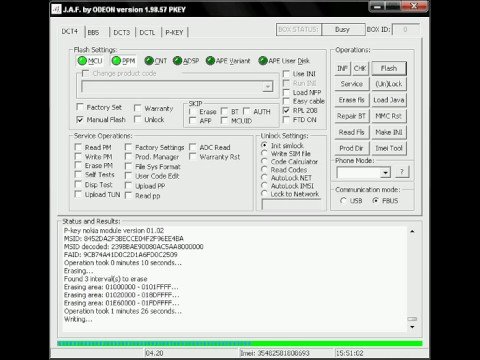Enable Write PM service operation
Screen dimensions: 480x360
(78, 156)
